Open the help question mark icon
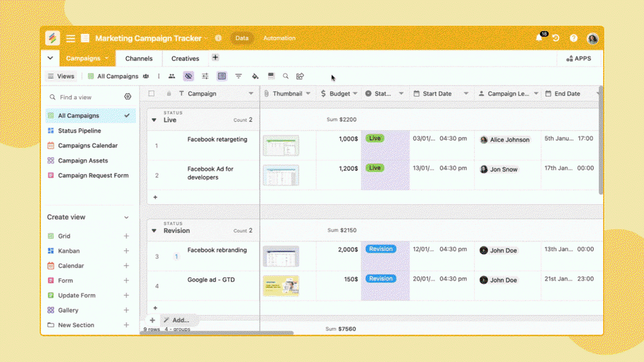 point(574,38)
